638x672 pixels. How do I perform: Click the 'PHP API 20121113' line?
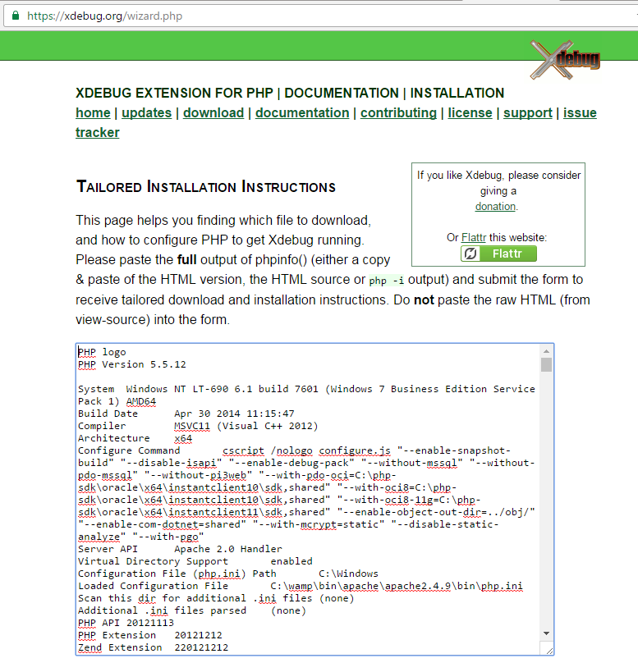[126, 623]
